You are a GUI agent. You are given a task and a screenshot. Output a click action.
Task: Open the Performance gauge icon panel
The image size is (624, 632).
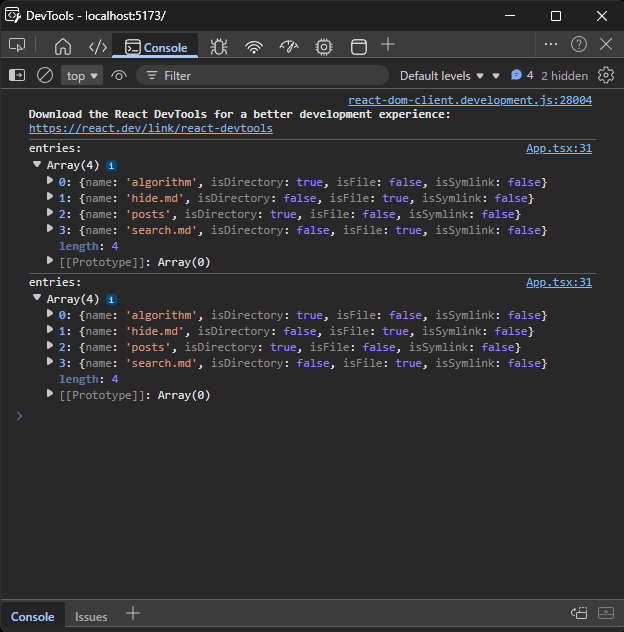pyautogui.click(x=289, y=46)
